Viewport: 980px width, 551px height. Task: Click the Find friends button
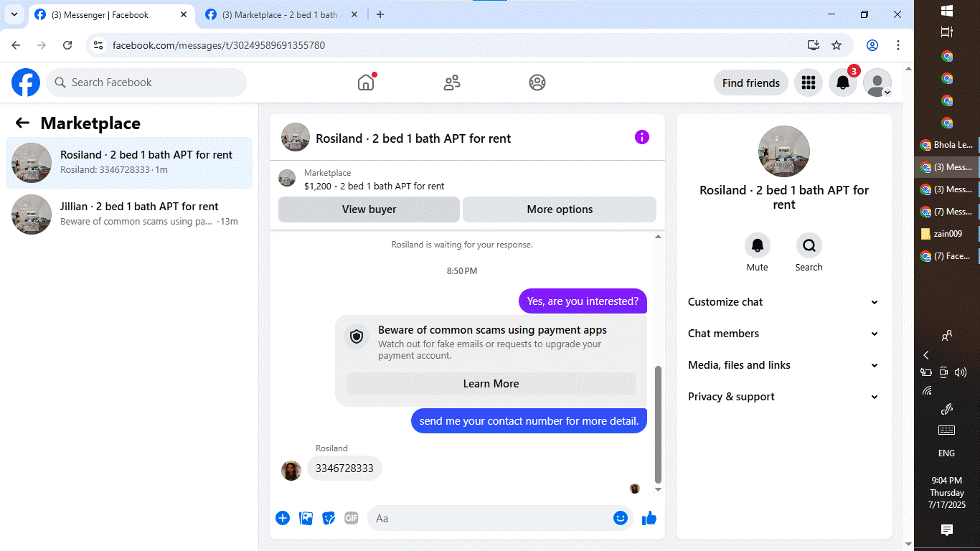tap(751, 83)
